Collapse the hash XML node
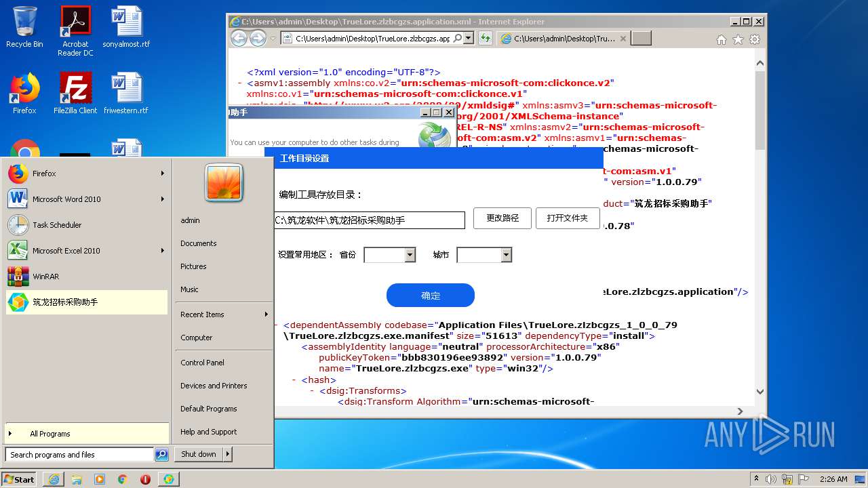The image size is (868, 488). click(x=295, y=380)
